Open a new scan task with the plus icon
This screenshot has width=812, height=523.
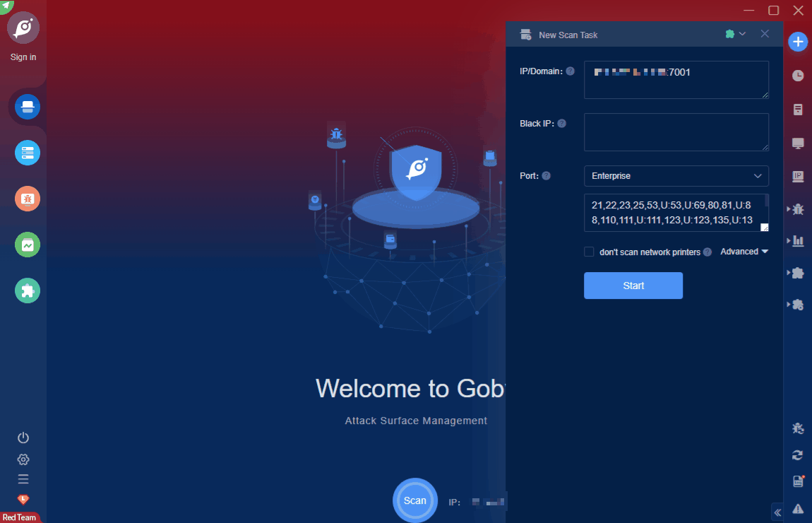coord(798,41)
